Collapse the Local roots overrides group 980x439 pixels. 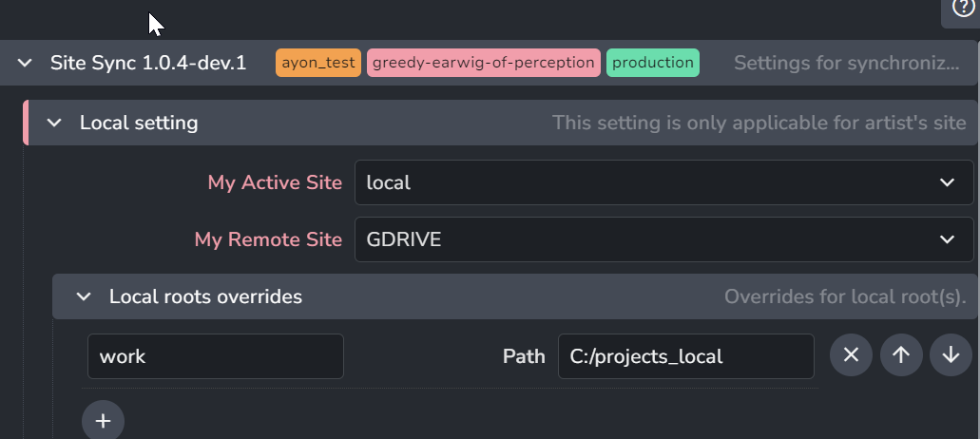tap(84, 296)
